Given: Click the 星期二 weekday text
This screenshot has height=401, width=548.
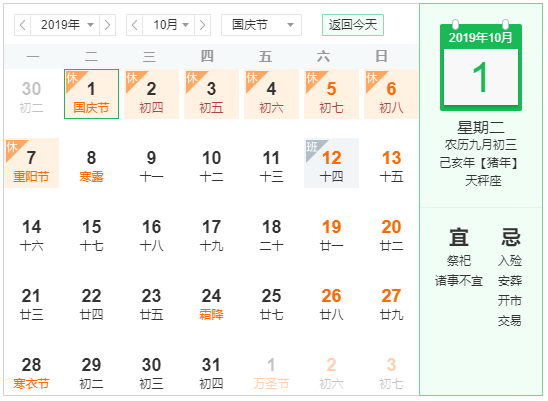Looking at the screenshot, I should 481,127.
